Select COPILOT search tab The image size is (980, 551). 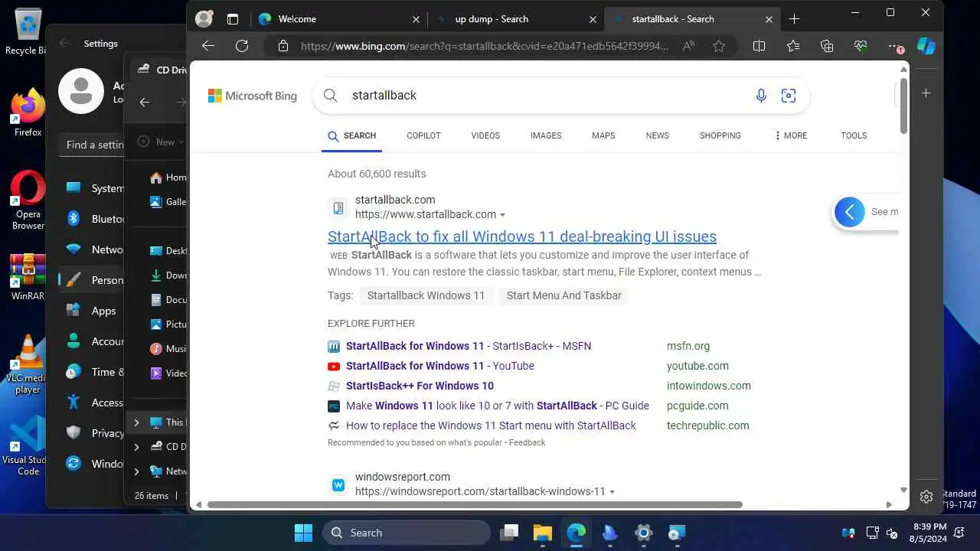tap(423, 135)
